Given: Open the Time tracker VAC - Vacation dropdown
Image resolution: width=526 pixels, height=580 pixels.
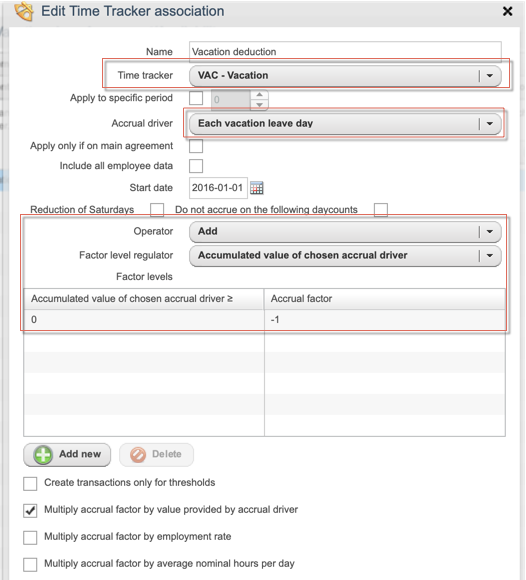Looking at the screenshot, I should click(345, 76).
